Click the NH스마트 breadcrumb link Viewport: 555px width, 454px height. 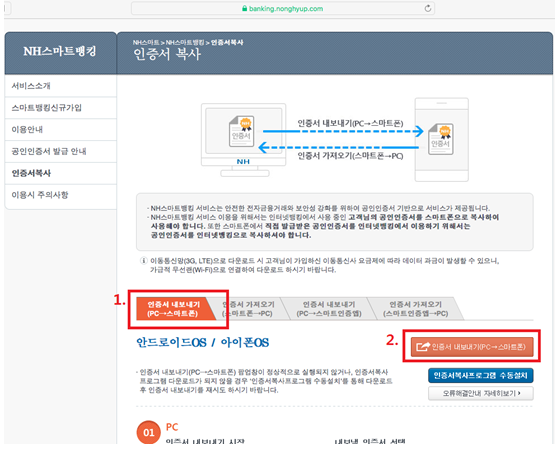[x=146, y=42]
